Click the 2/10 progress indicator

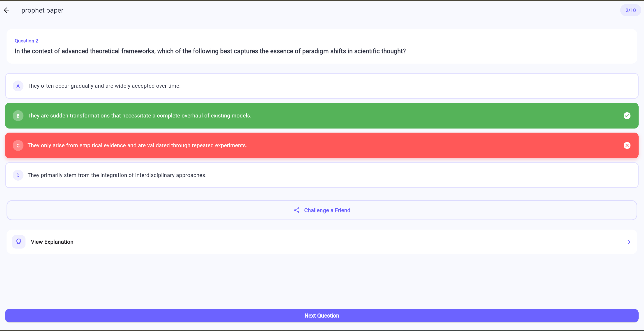[x=630, y=10]
